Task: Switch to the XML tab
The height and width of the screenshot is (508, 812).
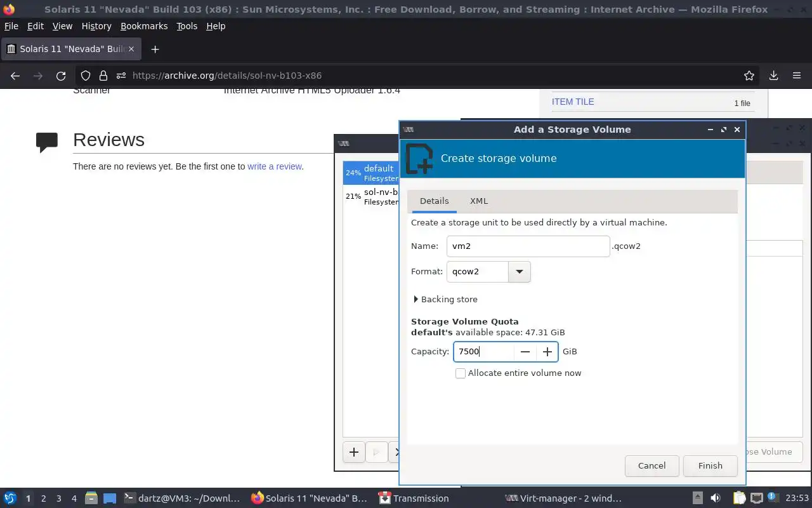Action: point(479,201)
